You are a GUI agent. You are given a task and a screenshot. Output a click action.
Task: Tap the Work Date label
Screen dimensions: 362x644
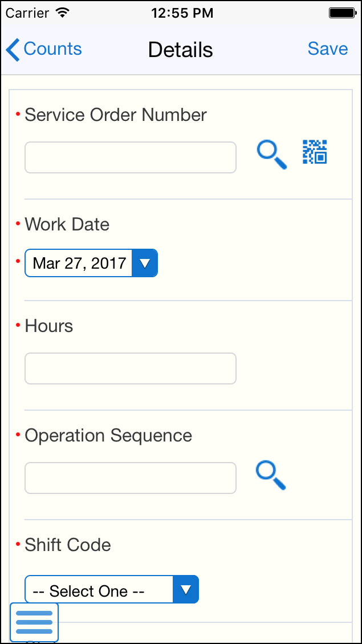[x=67, y=224]
